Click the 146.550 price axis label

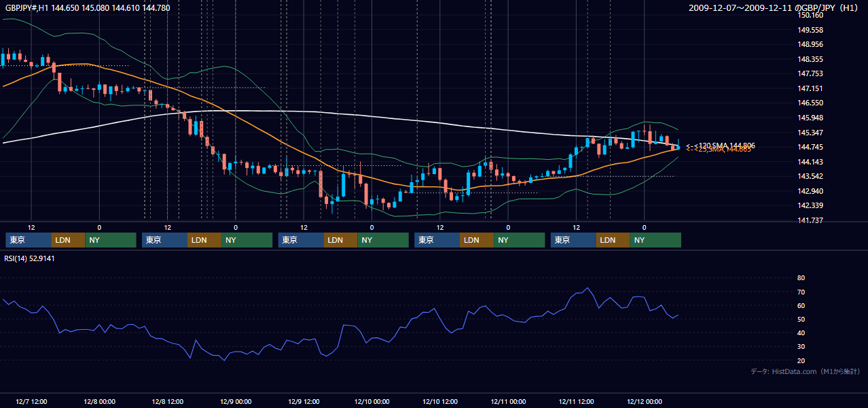pyautogui.click(x=810, y=103)
